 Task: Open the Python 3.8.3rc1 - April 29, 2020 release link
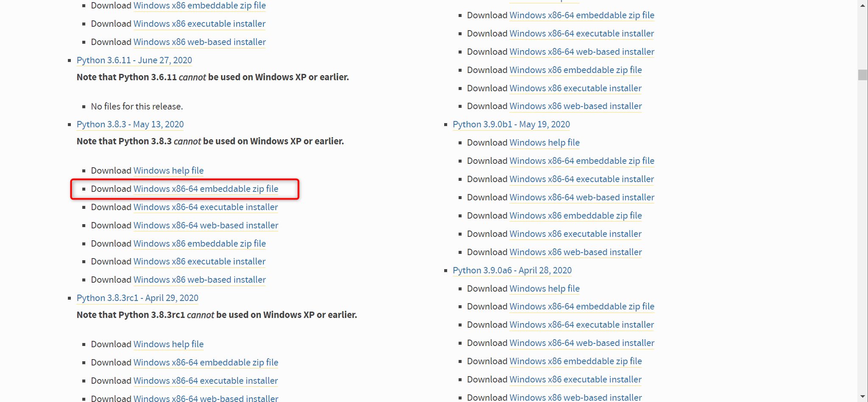(x=137, y=298)
